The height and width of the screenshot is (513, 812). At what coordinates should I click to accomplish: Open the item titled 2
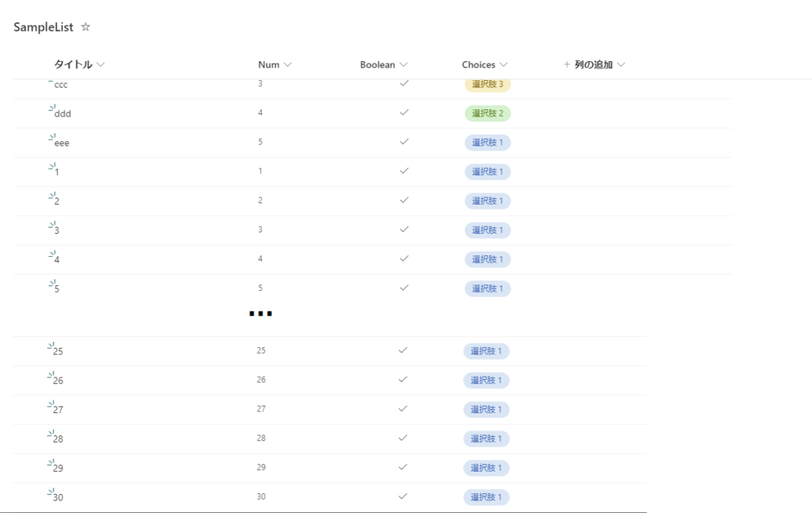(56, 201)
